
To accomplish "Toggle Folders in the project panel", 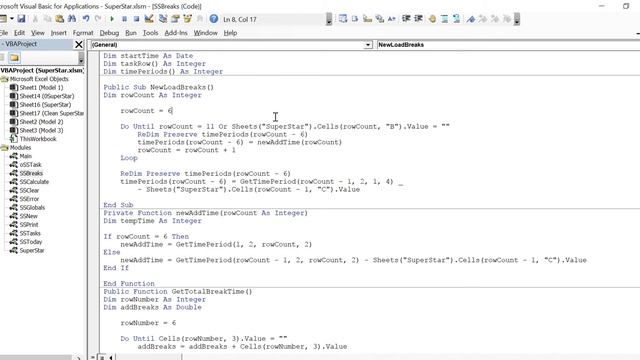I will 14,58.
